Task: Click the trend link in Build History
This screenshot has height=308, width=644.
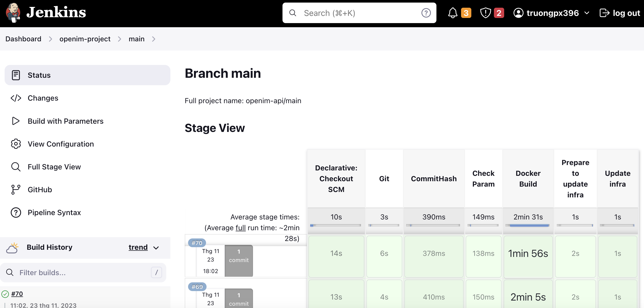Action: pyautogui.click(x=138, y=247)
